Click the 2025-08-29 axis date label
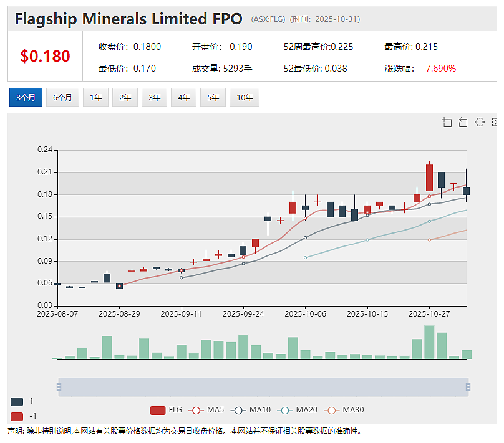 (x=119, y=313)
